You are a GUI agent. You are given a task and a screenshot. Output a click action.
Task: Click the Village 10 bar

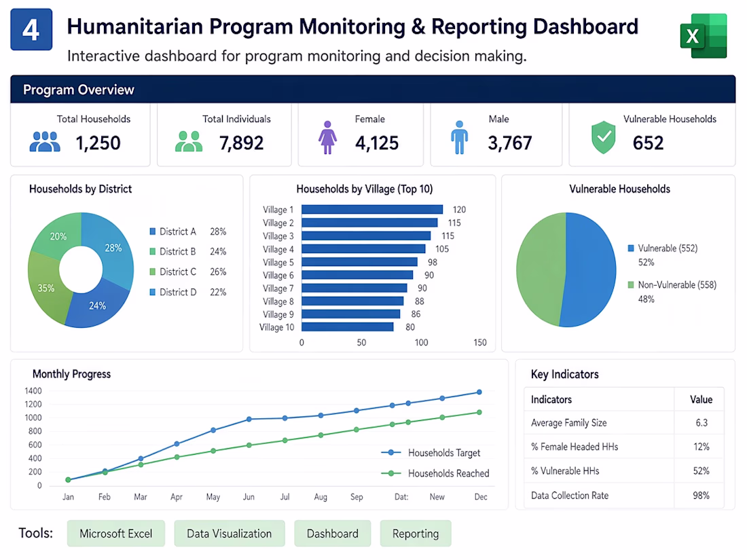pos(347,327)
